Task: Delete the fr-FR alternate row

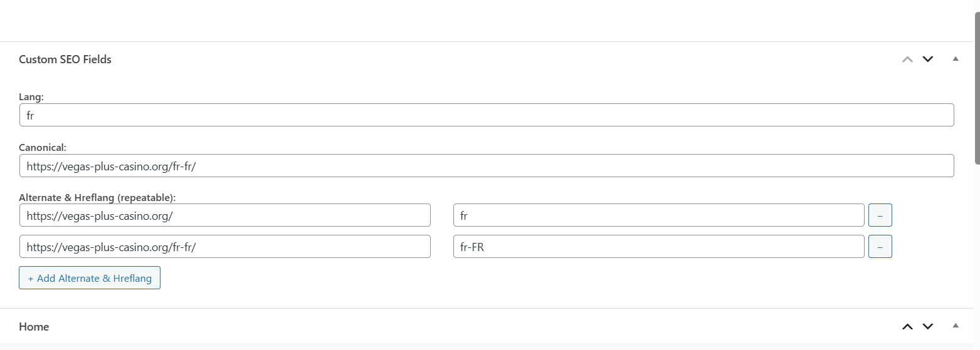Action: pos(880,247)
